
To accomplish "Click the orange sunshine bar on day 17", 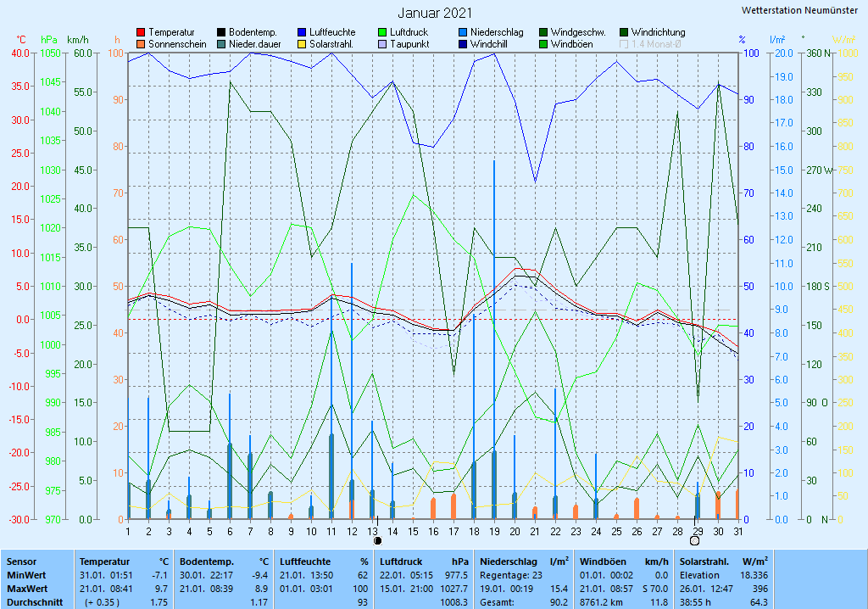I will click(x=454, y=506).
